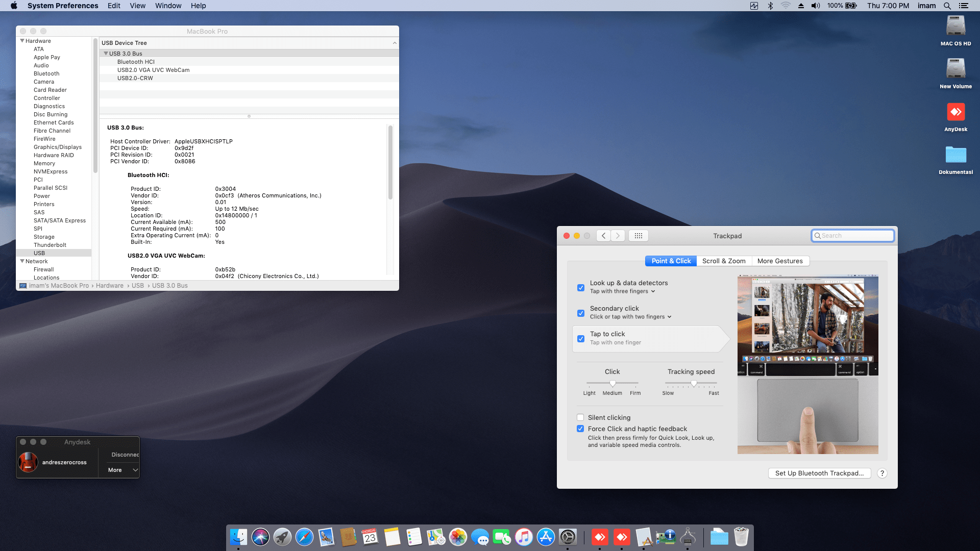Open the volume control in menu bar
The width and height of the screenshot is (980, 551).
pos(816,6)
